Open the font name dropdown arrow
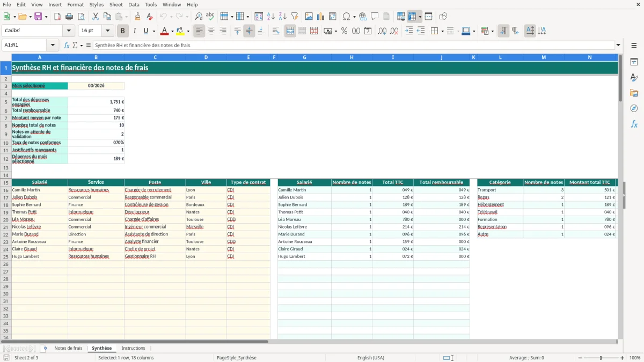The image size is (644, 362). [69, 31]
